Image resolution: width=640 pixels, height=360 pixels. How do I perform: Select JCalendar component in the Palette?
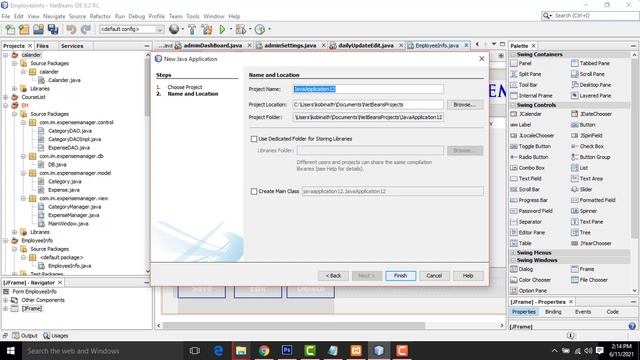pyautogui.click(x=527, y=114)
